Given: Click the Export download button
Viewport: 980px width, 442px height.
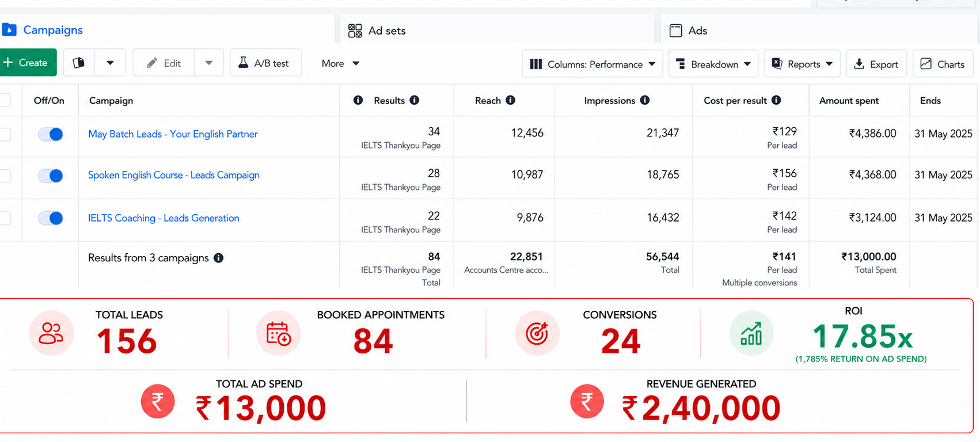Looking at the screenshot, I should (x=876, y=64).
